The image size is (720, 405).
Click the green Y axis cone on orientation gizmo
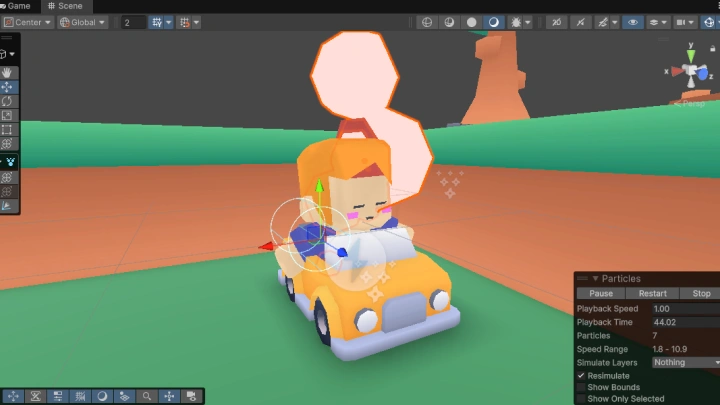point(691,56)
